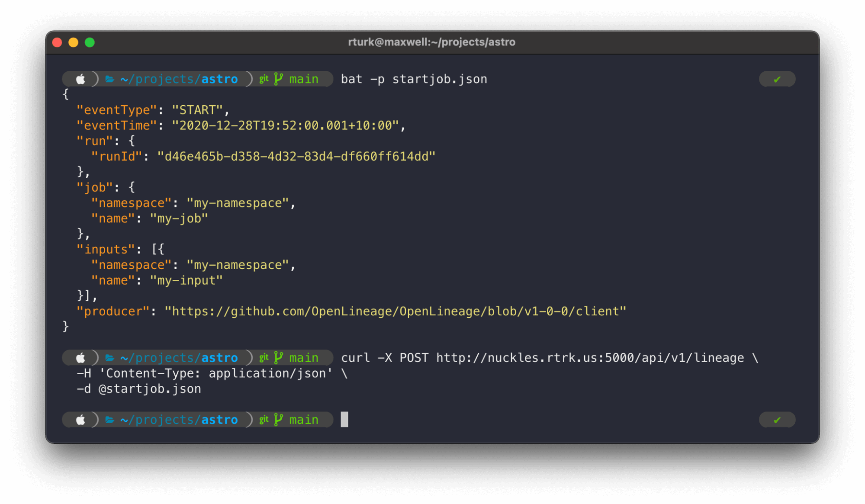Open the main branch label near the curl command
865x504 pixels.
pos(303,358)
